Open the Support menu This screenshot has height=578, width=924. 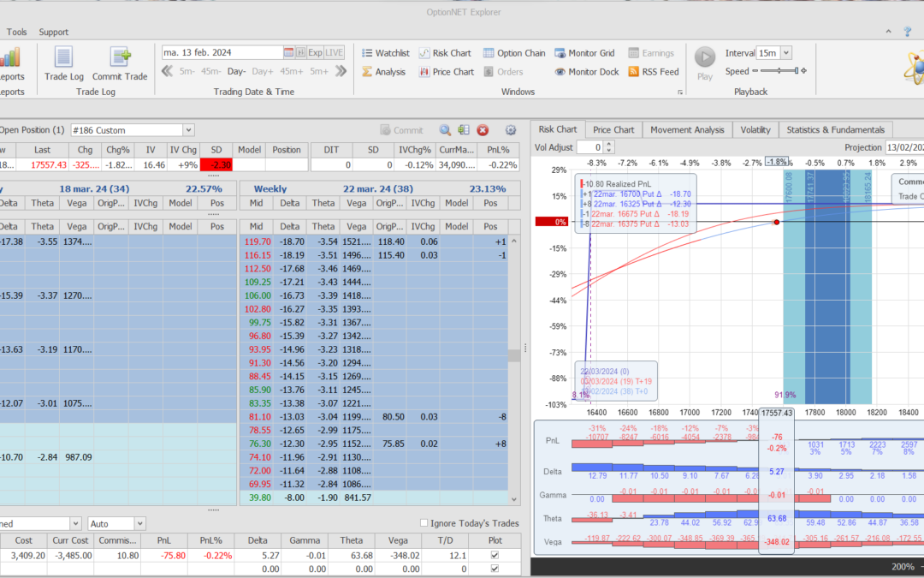53,32
